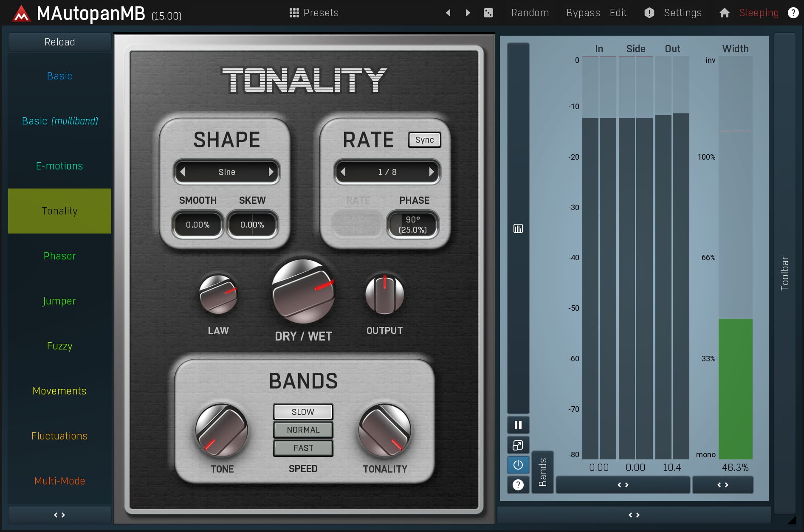Switch to the Multi-Mode device tab
Image resolution: width=804 pixels, height=532 pixels.
tap(59, 481)
